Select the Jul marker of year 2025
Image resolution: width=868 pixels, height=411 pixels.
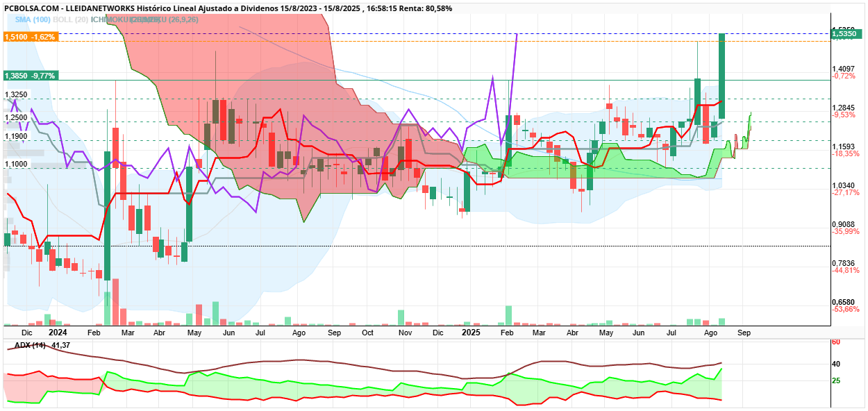tap(672, 333)
